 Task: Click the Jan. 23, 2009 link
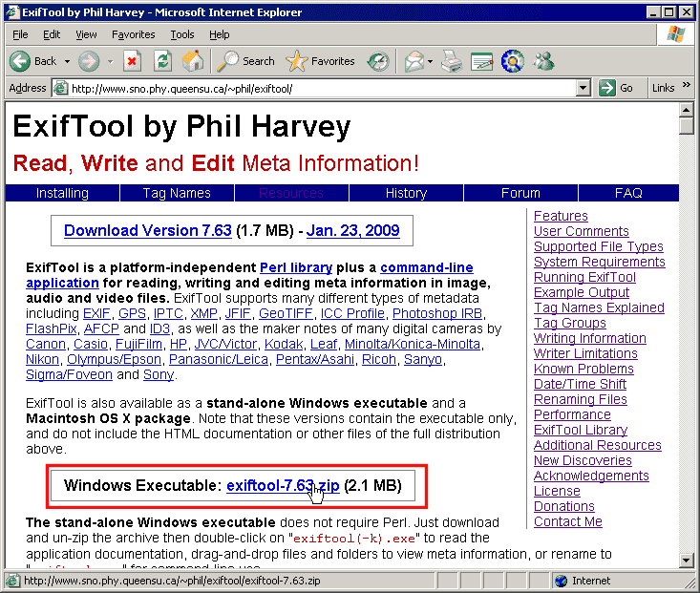[352, 230]
